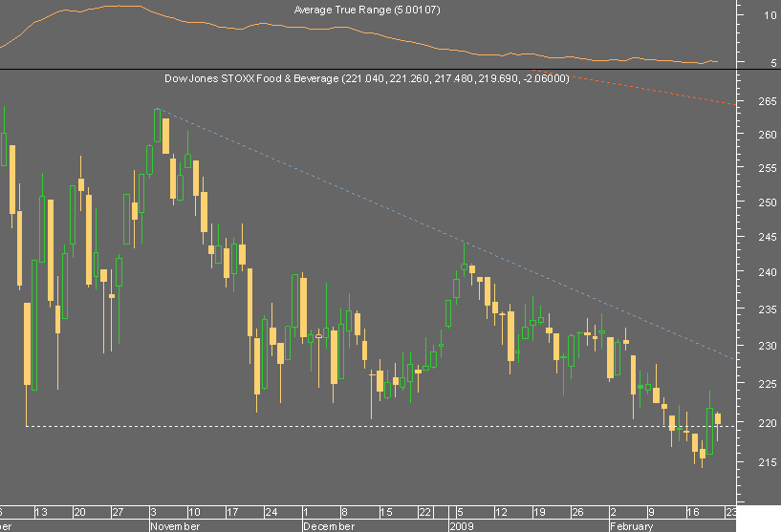Click the 2009 year label
This screenshot has width=781, height=532.
click(462, 526)
